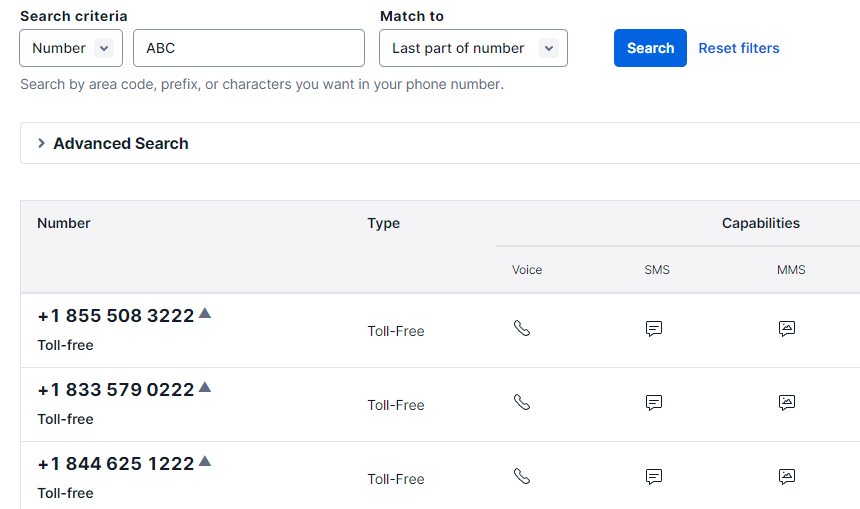This screenshot has width=860, height=509.
Task: Select the +1 855 508 3222 number
Action: [x=116, y=316]
